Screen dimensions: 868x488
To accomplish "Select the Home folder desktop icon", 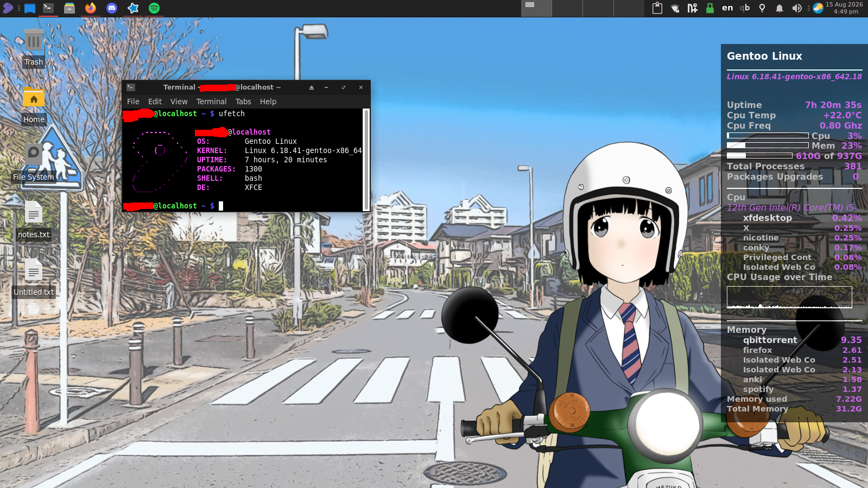I will click(34, 105).
